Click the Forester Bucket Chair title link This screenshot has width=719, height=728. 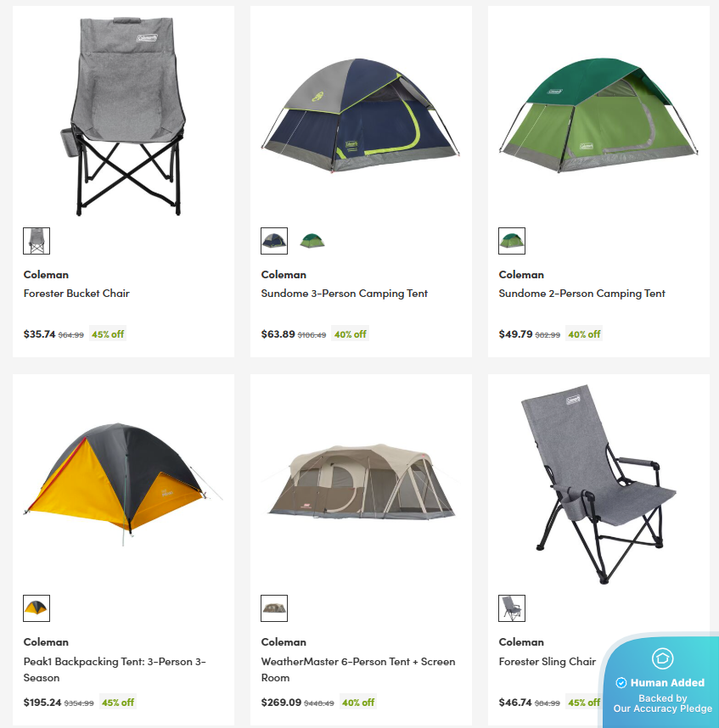[76, 294]
